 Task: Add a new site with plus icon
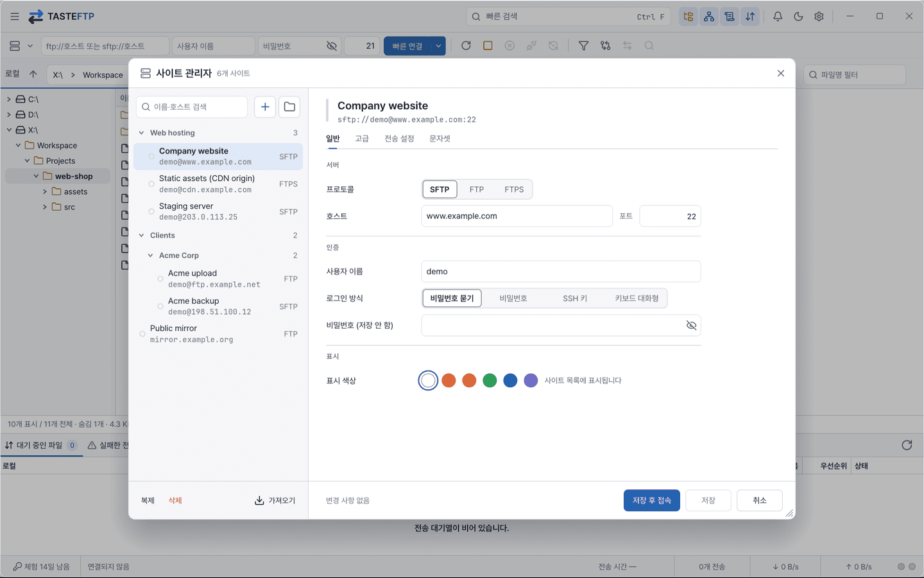click(x=265, y=107)
